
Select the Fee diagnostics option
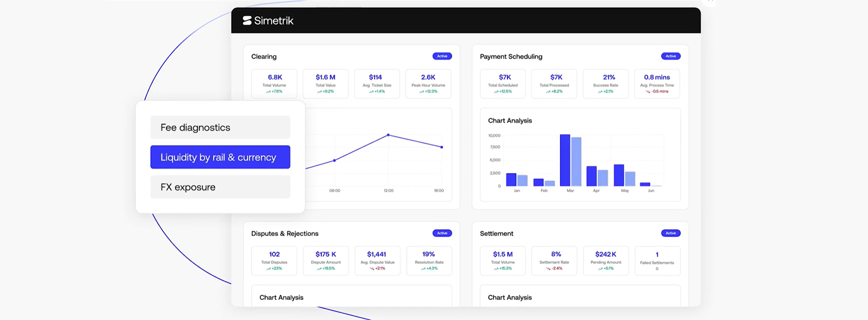220,127
